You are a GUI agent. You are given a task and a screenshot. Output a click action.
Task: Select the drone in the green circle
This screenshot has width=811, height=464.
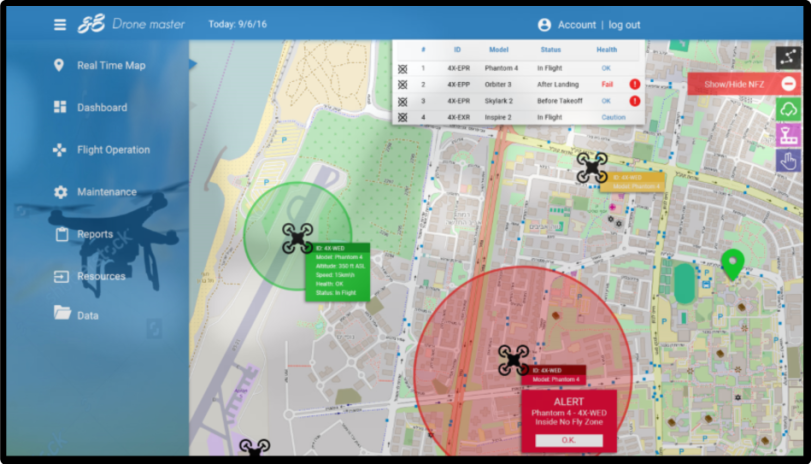(297, 238)
